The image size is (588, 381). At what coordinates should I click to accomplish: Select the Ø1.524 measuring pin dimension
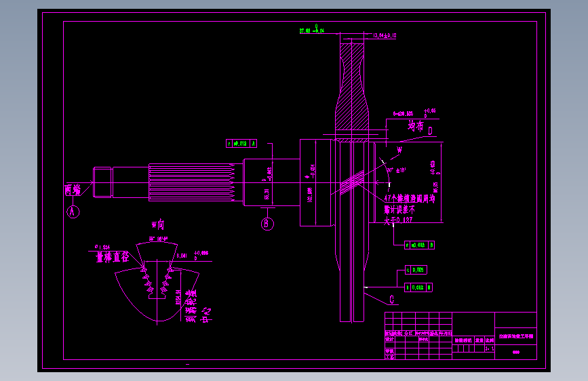point(102,247)
